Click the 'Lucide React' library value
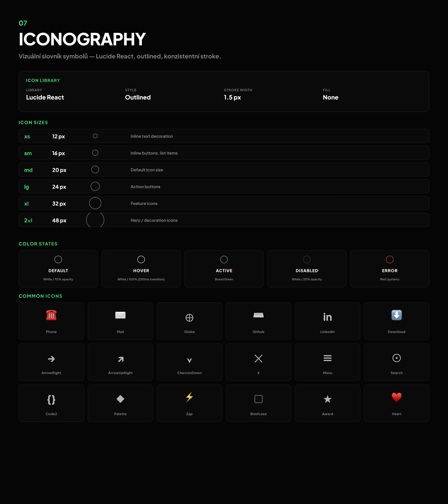448x504 pixels. [x=45, y=97]
